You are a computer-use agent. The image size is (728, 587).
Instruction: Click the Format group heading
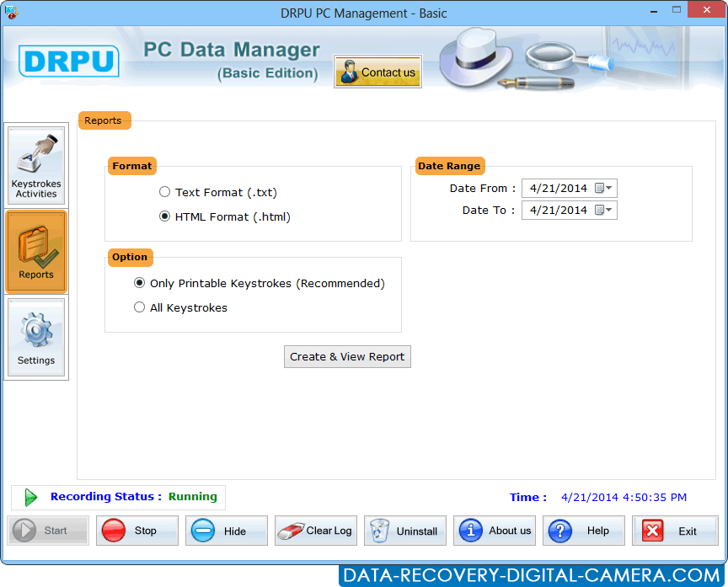pyautogui.click(x=131, y=166)
